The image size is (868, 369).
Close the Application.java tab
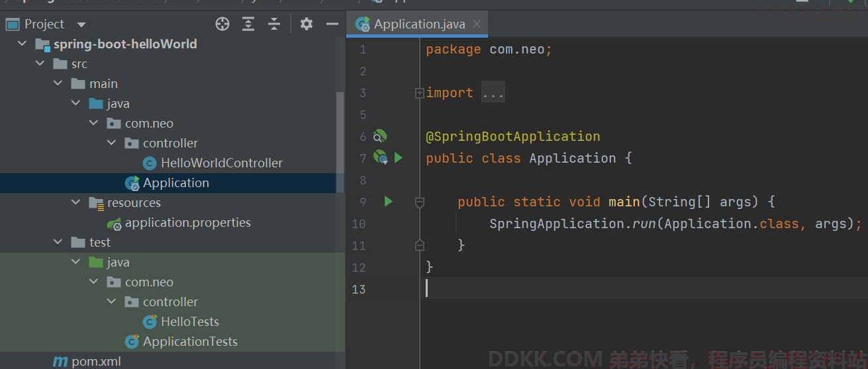(477, 24)
